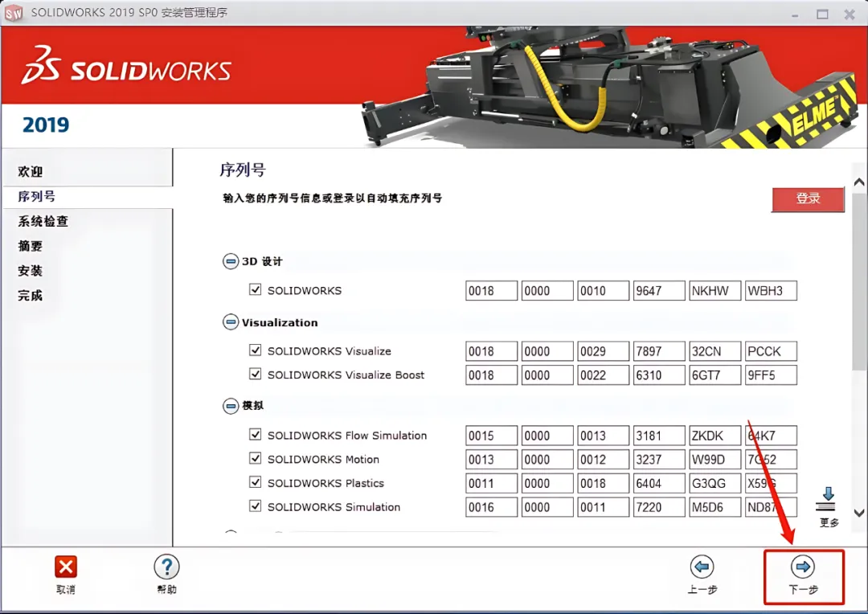The height and width of the screenshot is (614, 868).
Task: Click Flow Simulation serial field 3181
Action: coord(659,436)
